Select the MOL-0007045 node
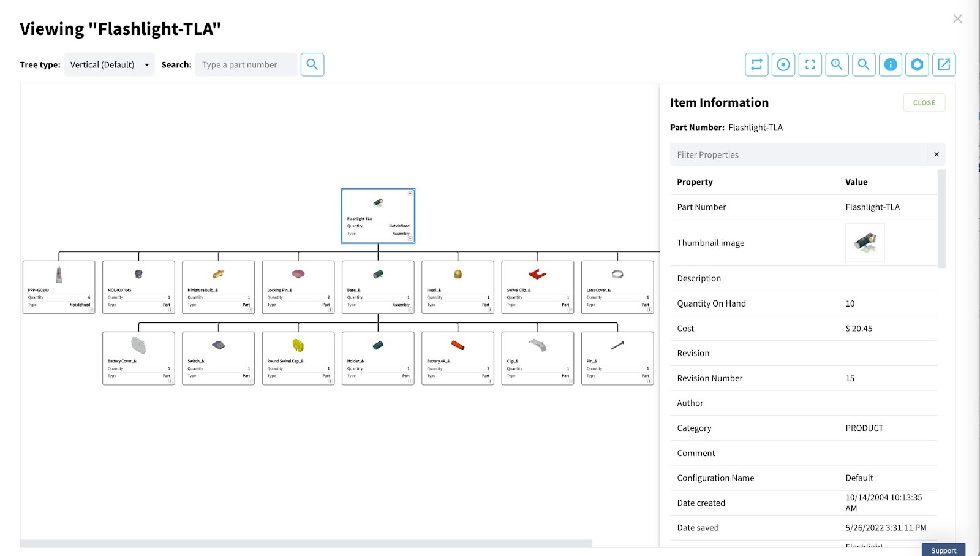 pos(138,287)
